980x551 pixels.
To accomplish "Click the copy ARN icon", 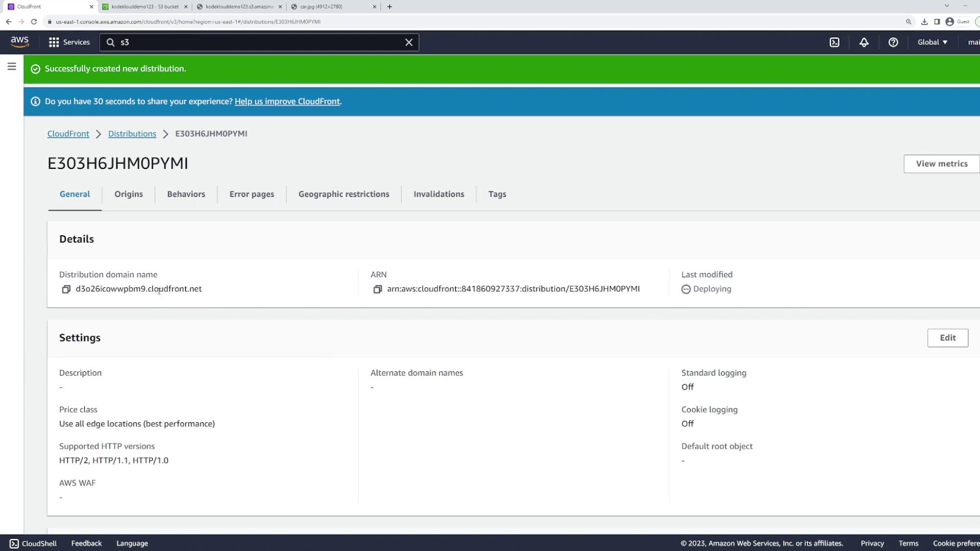I will (x=377, y=289).
